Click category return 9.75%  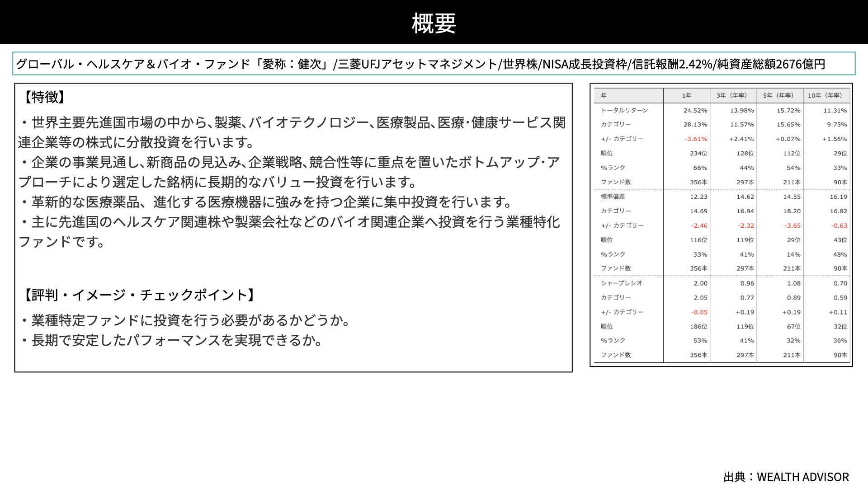pyautogui.click(x=837, y=124)
